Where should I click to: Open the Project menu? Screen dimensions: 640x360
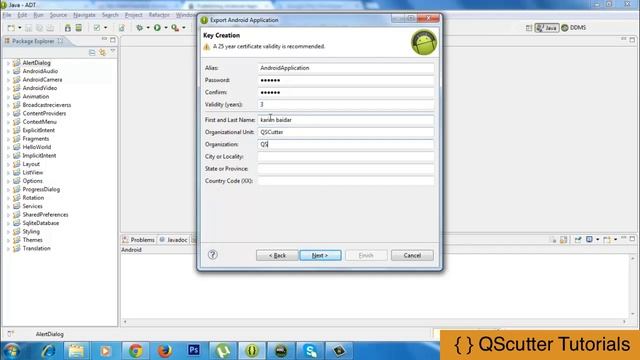click(133, 15)
